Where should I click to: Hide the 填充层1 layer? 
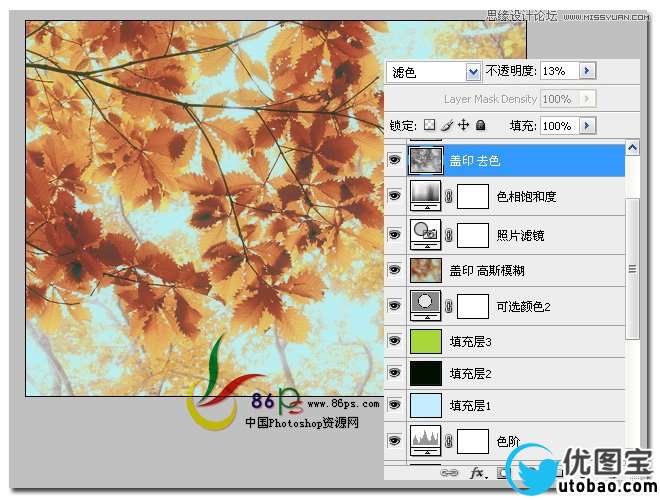point(394,404)
